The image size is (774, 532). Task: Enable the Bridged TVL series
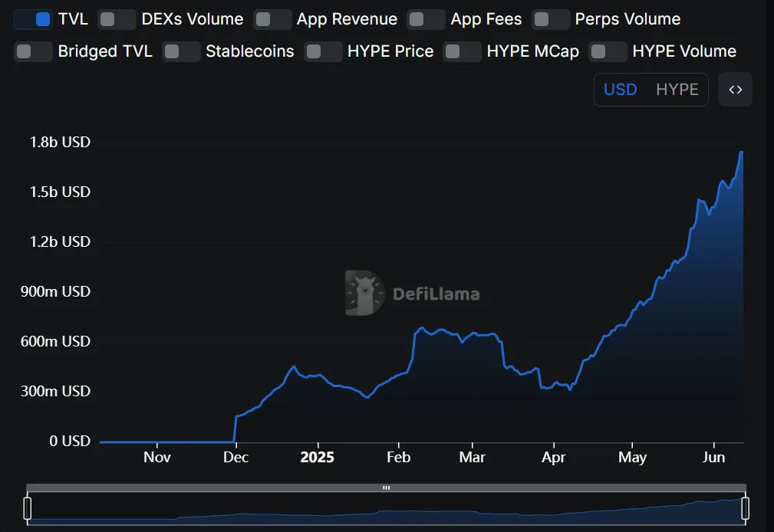(x=33, y=51)
